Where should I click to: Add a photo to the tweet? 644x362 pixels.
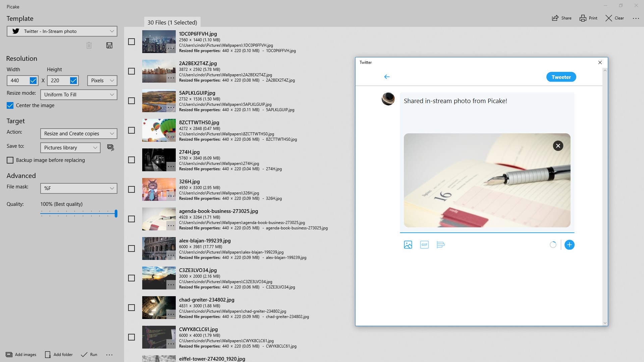pyautogui.click(x=408, y=245)
